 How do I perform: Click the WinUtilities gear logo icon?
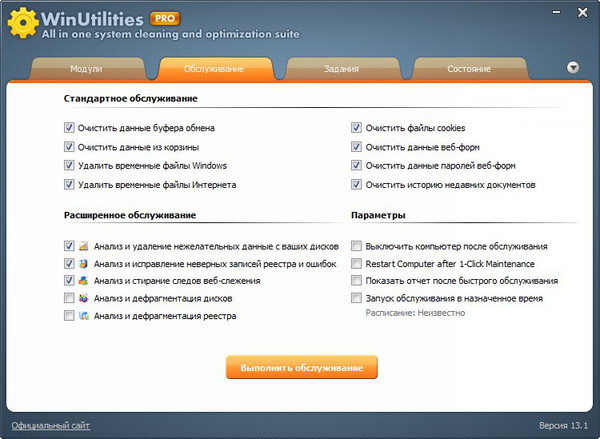coord(23,23)
